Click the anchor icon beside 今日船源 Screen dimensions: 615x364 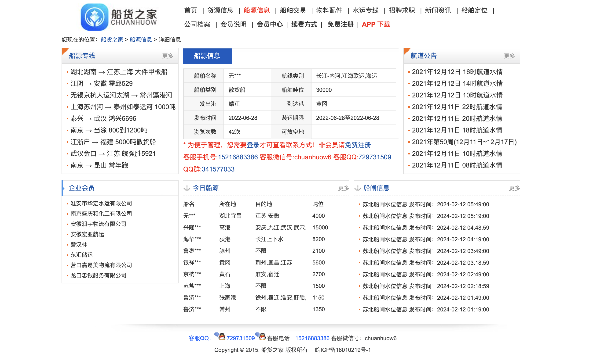coord(187,188)
